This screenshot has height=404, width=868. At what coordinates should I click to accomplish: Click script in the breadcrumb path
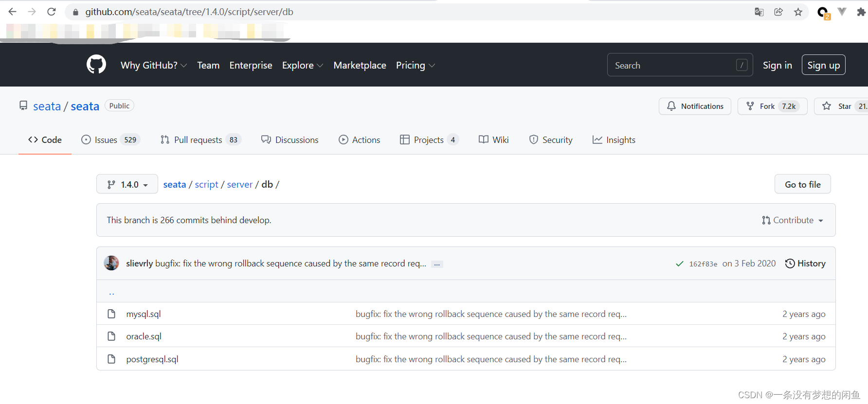click(x=207, y=184)
